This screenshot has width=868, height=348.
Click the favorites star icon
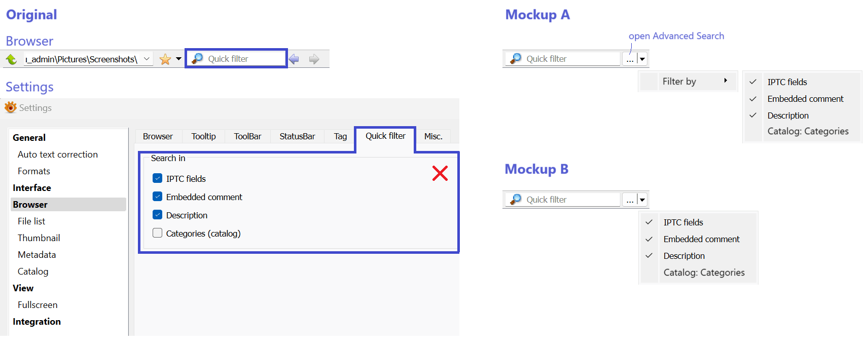tap(165, 59)
